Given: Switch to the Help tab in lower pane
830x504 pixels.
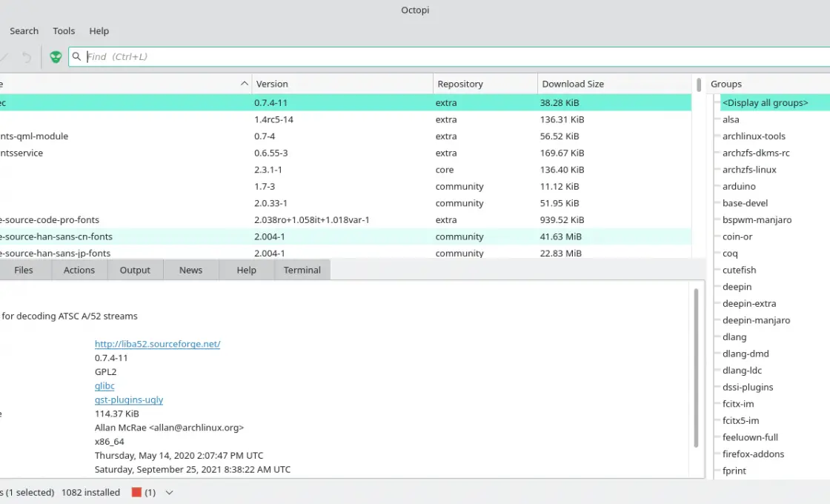Looking at the screenshot, I should pos(246,270).
